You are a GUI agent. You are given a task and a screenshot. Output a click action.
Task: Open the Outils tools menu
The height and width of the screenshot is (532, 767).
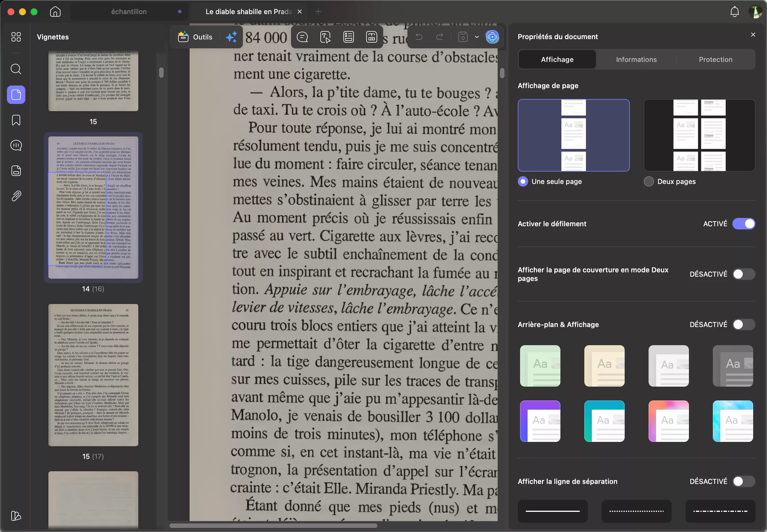(x=196, y=37)
